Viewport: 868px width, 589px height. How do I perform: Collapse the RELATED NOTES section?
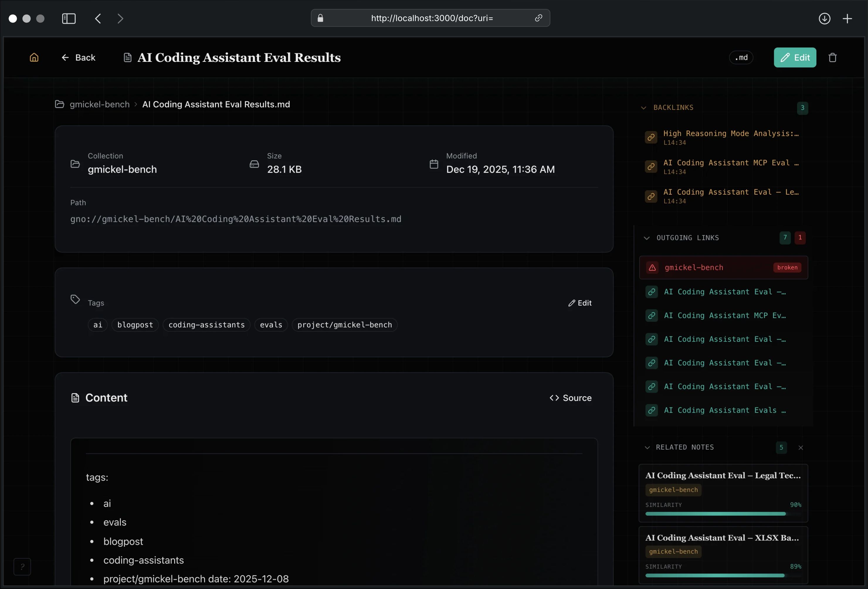tap(647, 447)
